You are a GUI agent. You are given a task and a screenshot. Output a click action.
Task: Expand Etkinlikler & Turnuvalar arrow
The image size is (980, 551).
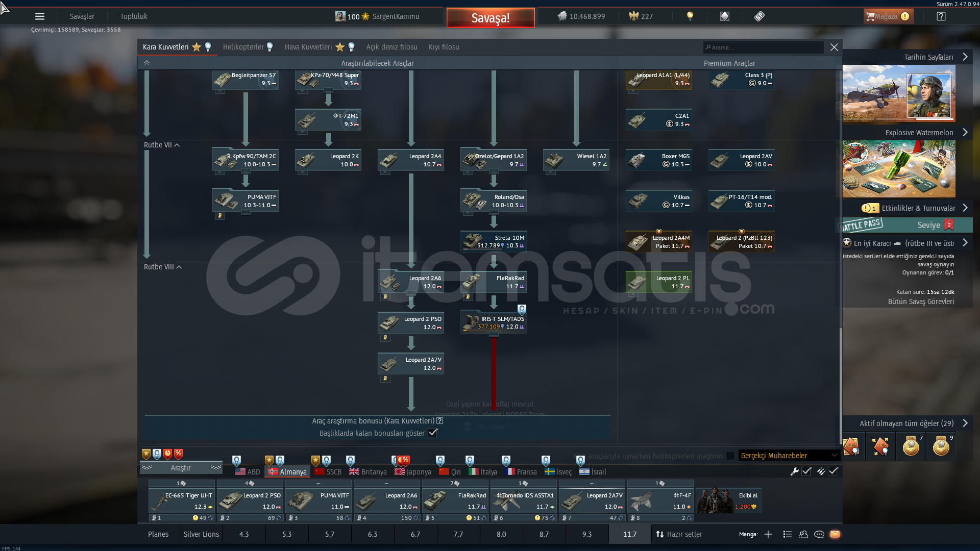(x=965, y=208)
